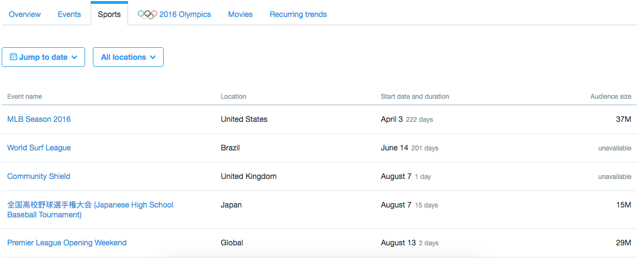Click the Location column header

pos(234,97)
